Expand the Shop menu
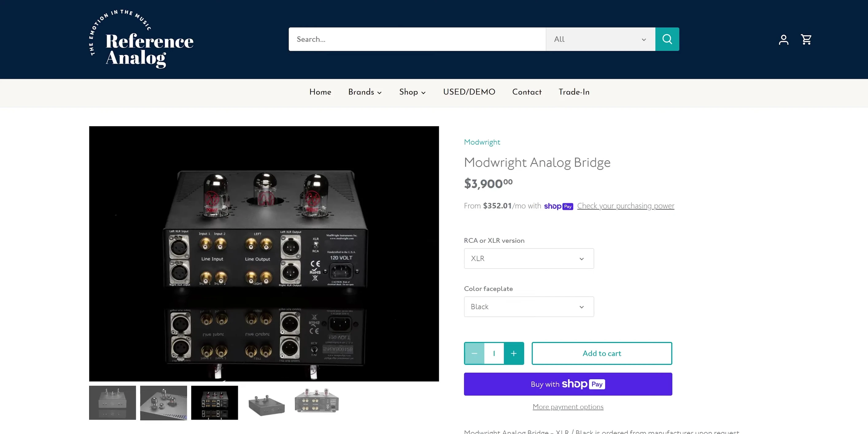Screen dimensions: 868x434 tap(413, 92)
